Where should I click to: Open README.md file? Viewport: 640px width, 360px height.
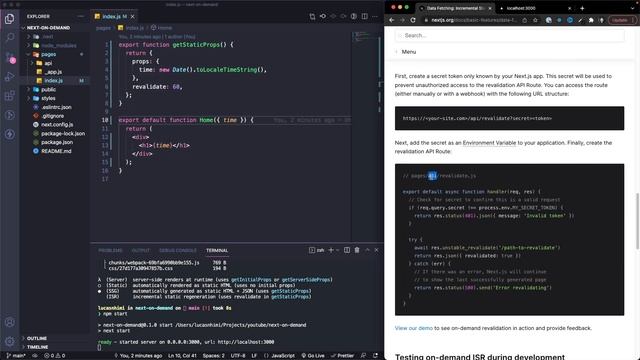[x=56, y=151]
